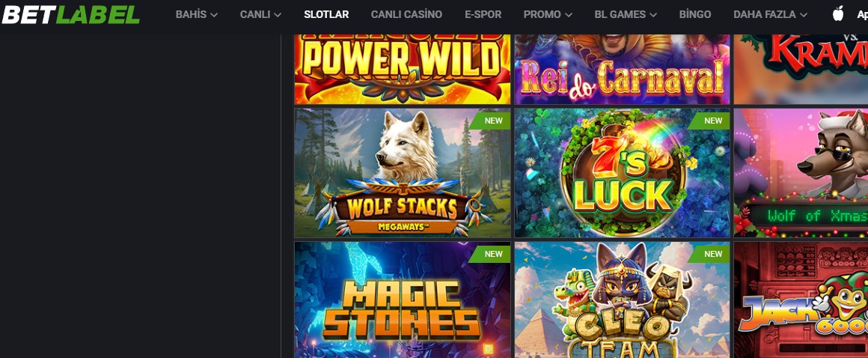Open the Power Wild slot
The height and width of the screenshot is (358, 868).
click(403, 69)
